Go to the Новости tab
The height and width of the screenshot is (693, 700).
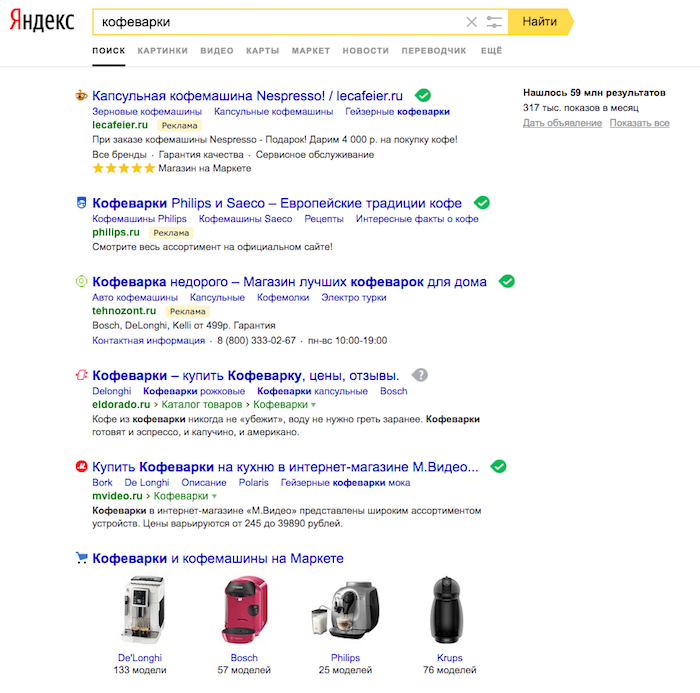click(366, 50)
